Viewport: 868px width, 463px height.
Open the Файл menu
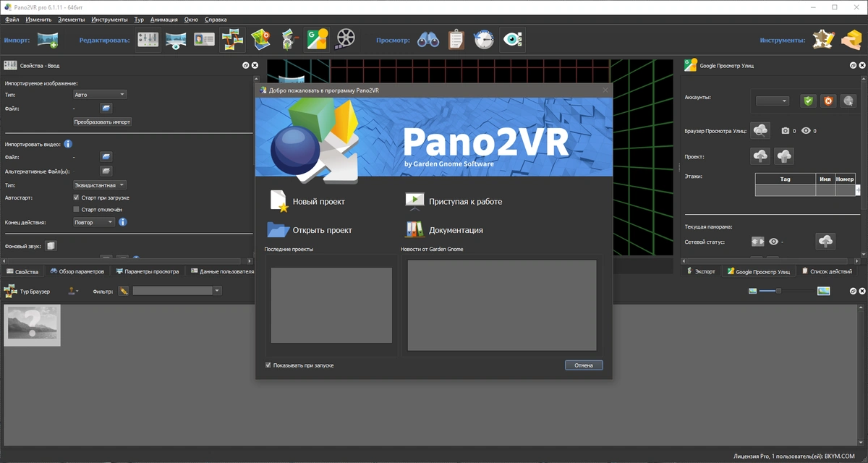[x=12, y=20]
